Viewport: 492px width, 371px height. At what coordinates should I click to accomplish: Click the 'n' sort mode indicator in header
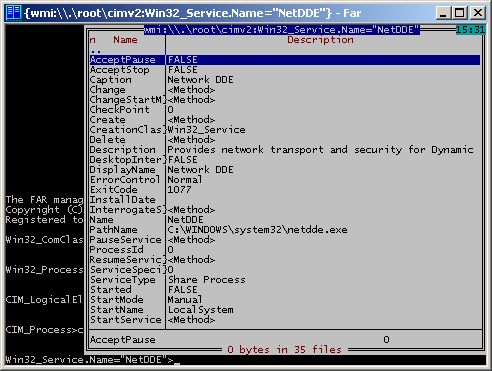coord(93,40)
